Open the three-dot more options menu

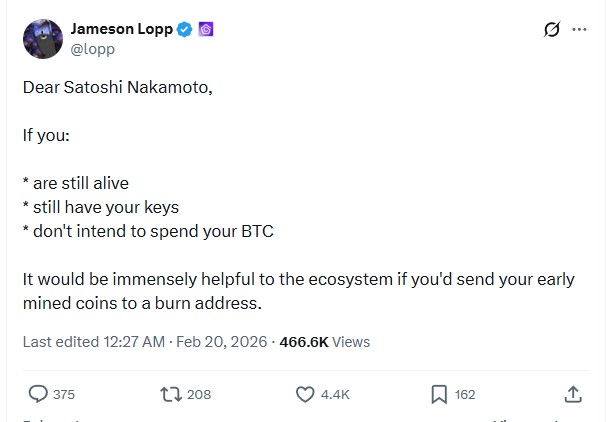(579, 30)
